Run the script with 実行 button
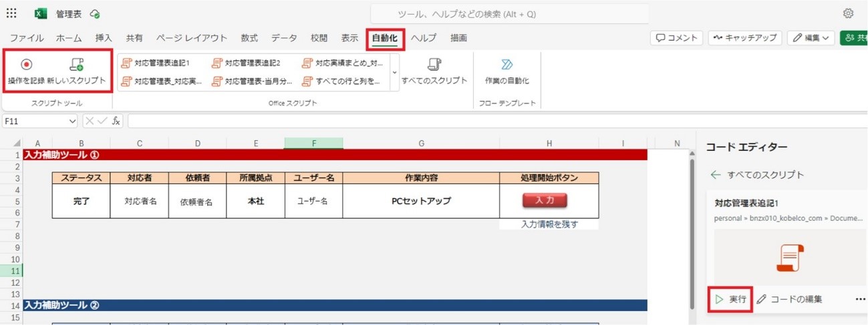 coord(730,300)
